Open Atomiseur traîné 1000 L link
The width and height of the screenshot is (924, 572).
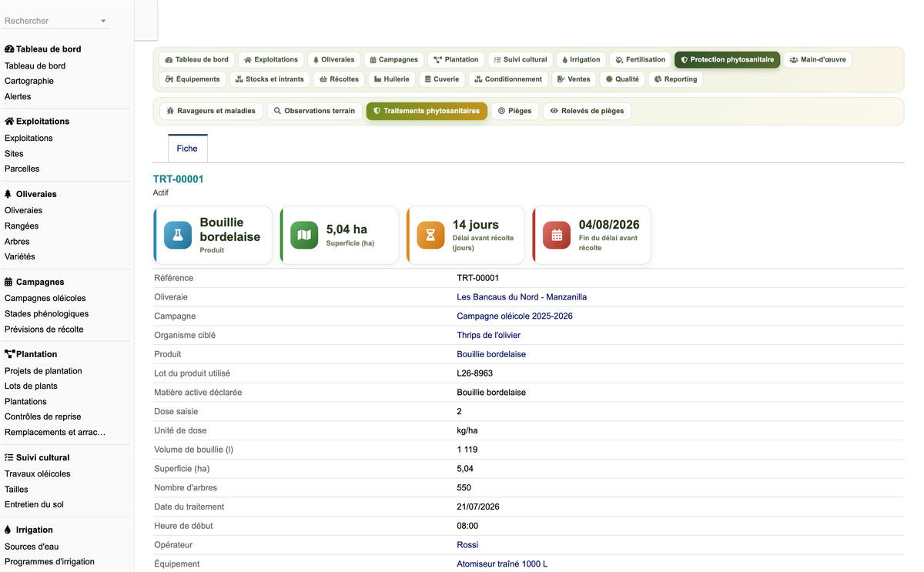point(502,564)
